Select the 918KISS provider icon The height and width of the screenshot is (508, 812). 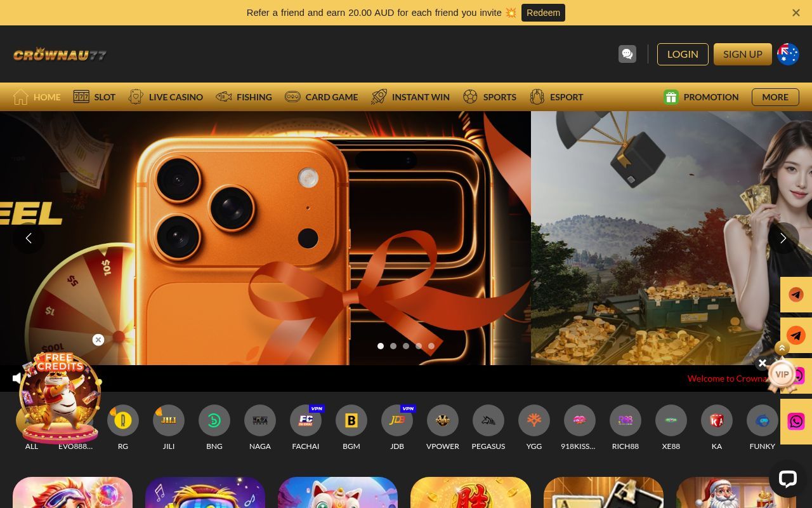pos(580,420)
